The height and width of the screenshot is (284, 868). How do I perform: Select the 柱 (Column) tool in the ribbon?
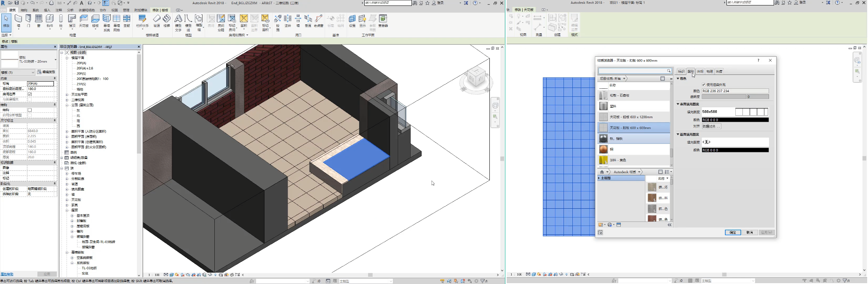61,21
